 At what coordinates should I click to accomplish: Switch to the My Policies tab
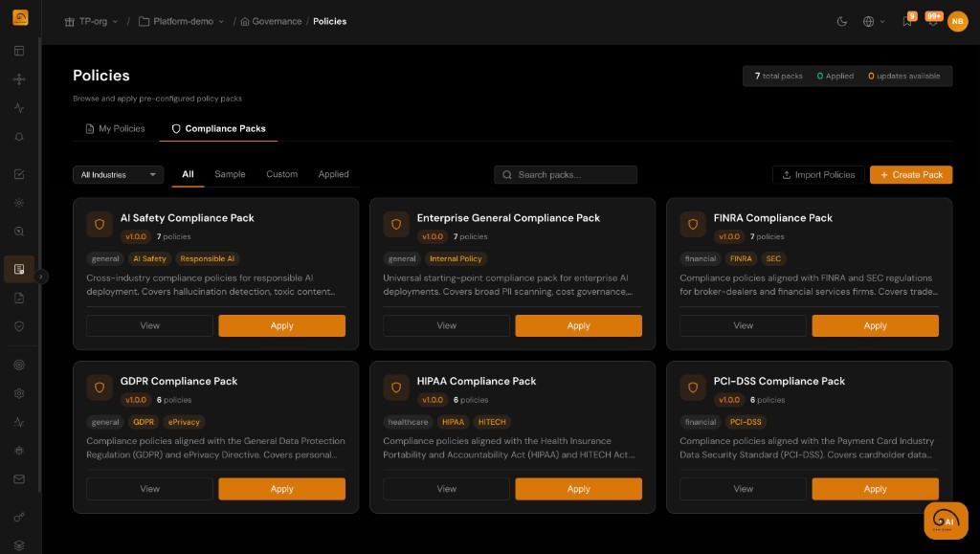point(115,128)
